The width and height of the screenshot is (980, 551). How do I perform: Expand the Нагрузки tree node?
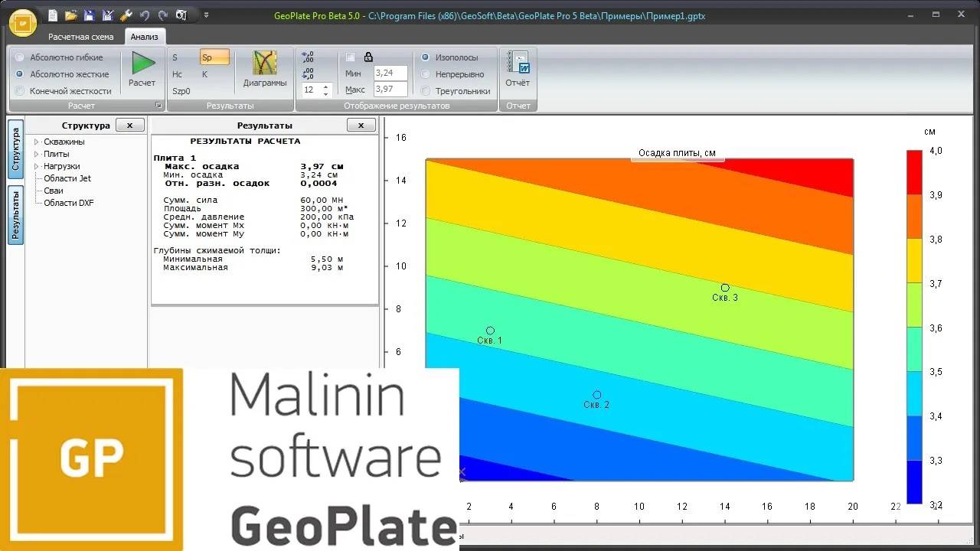point(36,166)
